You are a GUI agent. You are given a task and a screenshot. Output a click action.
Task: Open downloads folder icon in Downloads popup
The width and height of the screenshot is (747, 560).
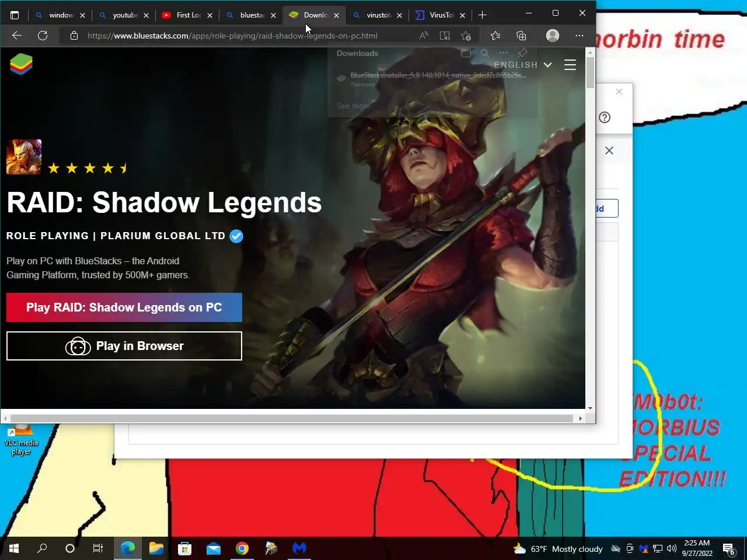pyautogui.click(x=466, y=53)
